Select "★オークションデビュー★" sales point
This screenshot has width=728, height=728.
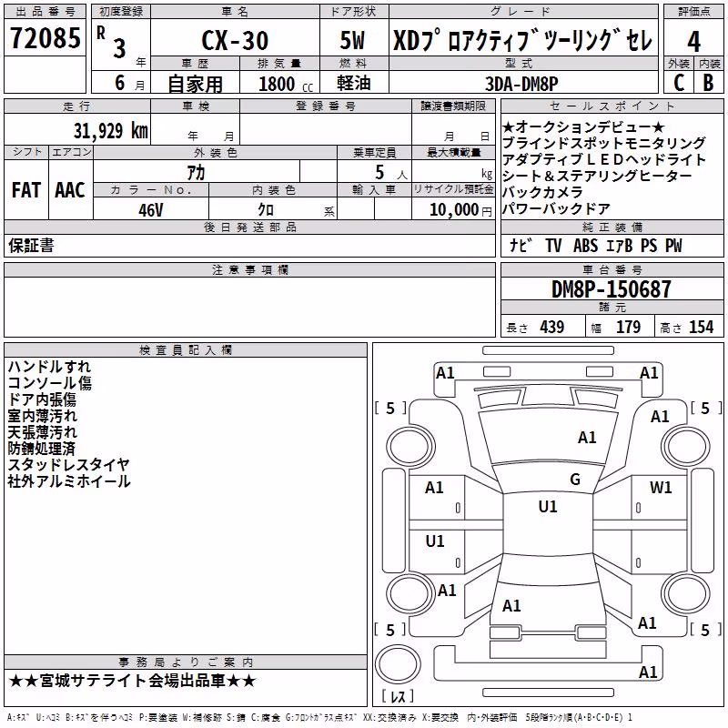[x=583, y=126]
